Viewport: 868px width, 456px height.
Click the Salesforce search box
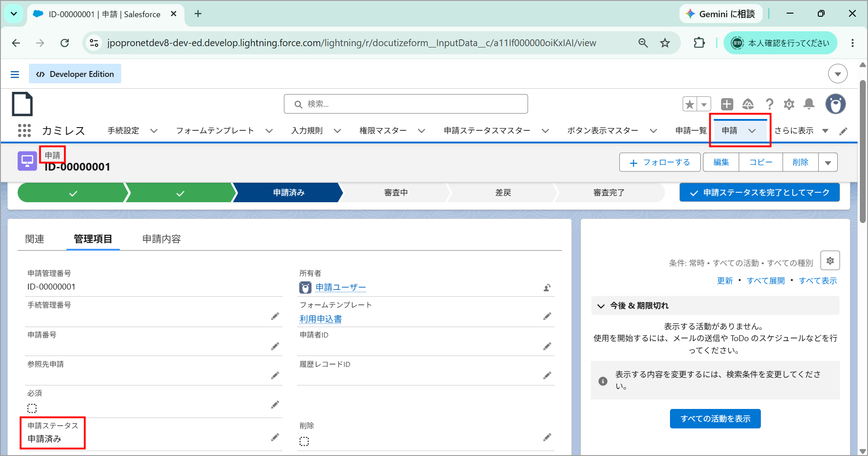point(406,104)
